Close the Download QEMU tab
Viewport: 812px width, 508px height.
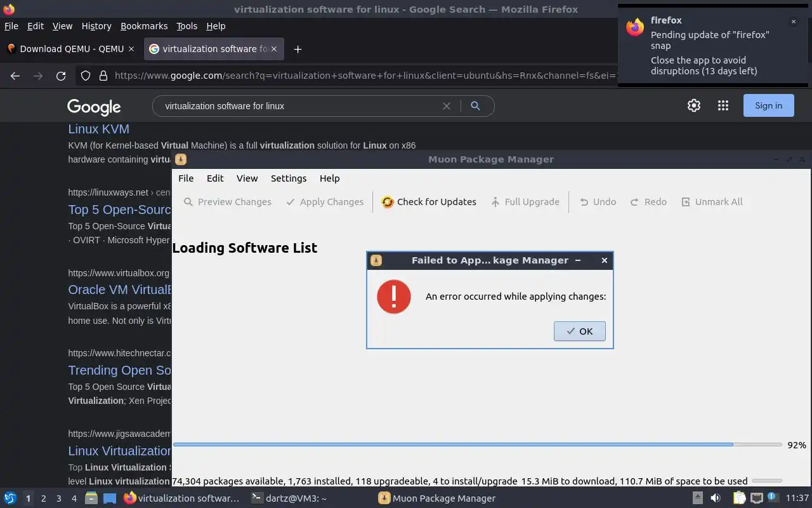(x=131, y=49)
